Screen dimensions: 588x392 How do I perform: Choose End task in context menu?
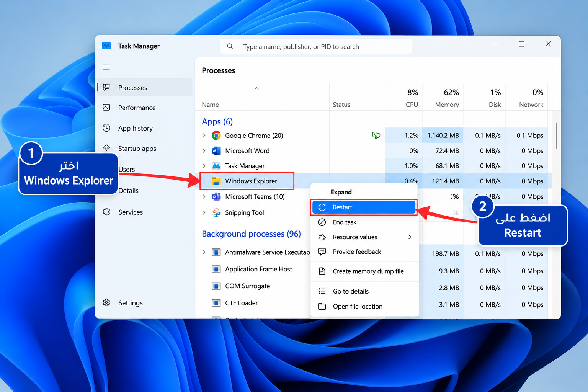(364, 222)
